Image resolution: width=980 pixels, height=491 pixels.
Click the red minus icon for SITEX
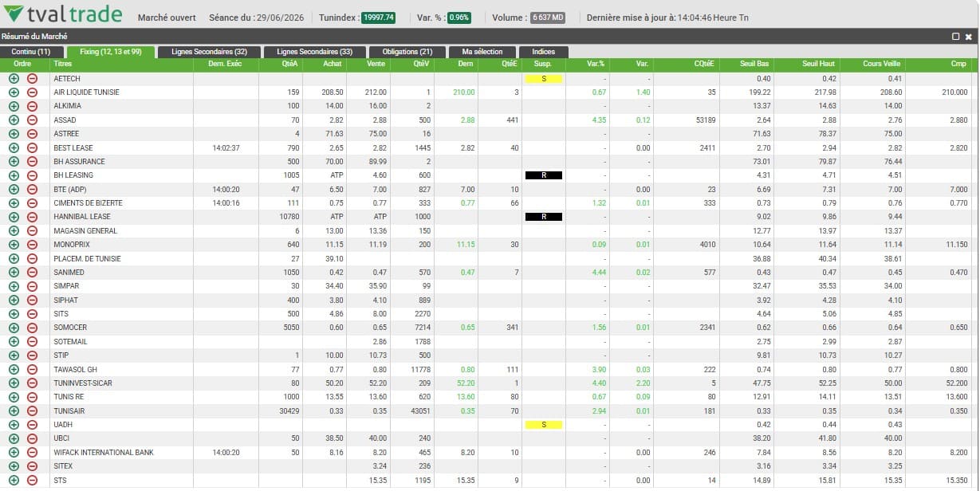point(32,466)
